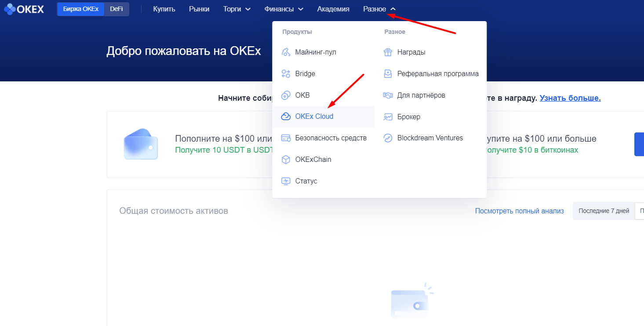The height and width of the screenshot is (326, 644).
Task: Open OKExChain menu entry
Action: [324, 160]
